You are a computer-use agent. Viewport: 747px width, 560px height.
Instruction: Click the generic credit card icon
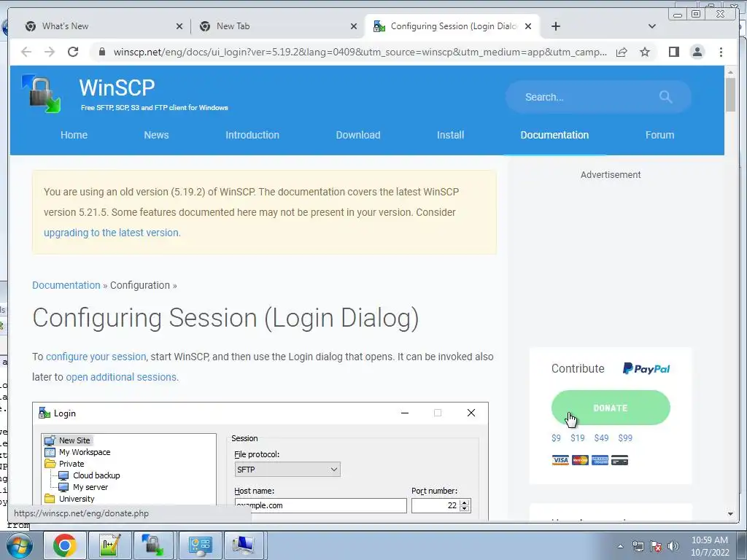tap(619, 460)
